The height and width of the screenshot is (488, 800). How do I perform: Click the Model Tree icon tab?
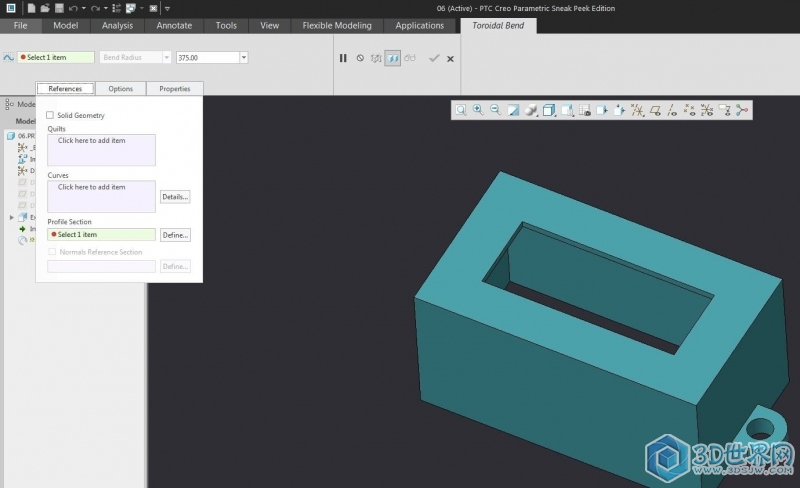click(9, 104)
